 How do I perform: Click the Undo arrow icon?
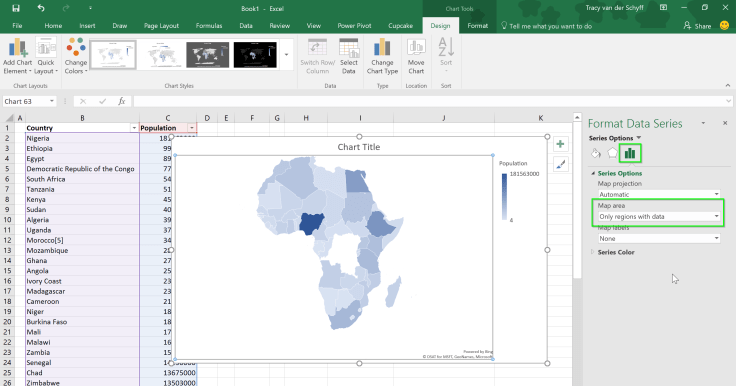coord(41,8)
